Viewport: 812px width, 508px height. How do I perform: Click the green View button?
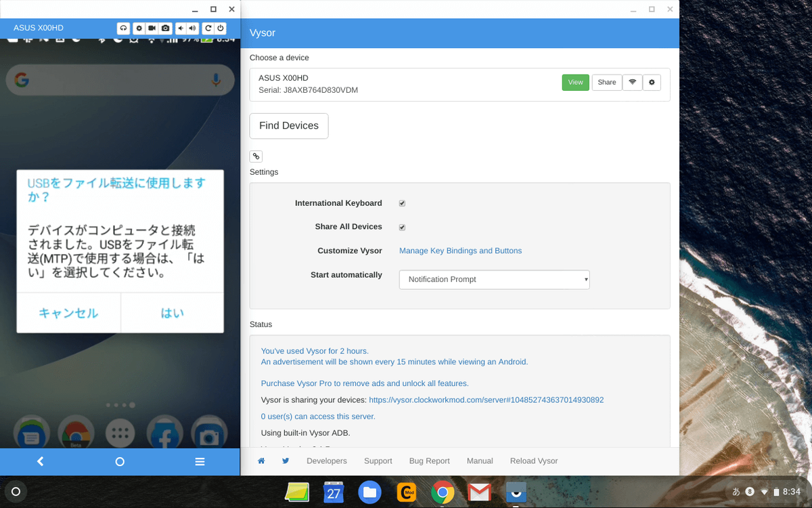(575, 82)
